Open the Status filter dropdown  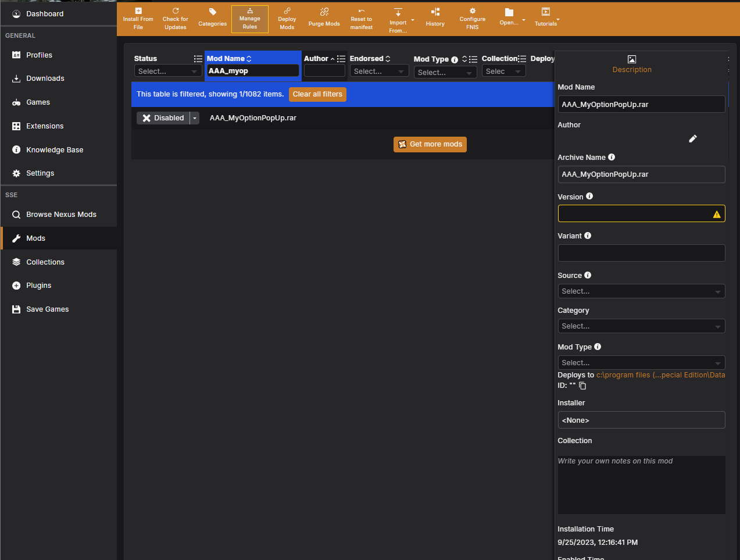tap(167, 72)
